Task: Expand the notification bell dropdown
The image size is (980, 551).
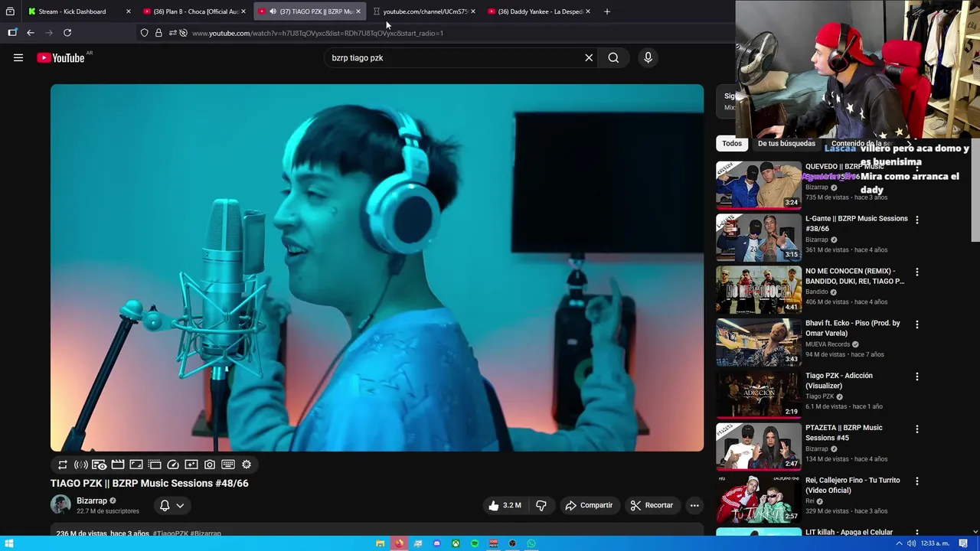Action: [x=171, y=505]
